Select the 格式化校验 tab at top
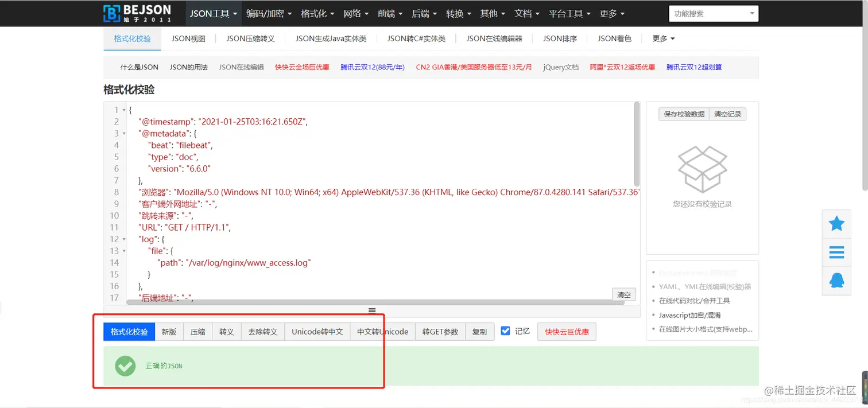This screenshot has width=868, height=408. [132, 38]
